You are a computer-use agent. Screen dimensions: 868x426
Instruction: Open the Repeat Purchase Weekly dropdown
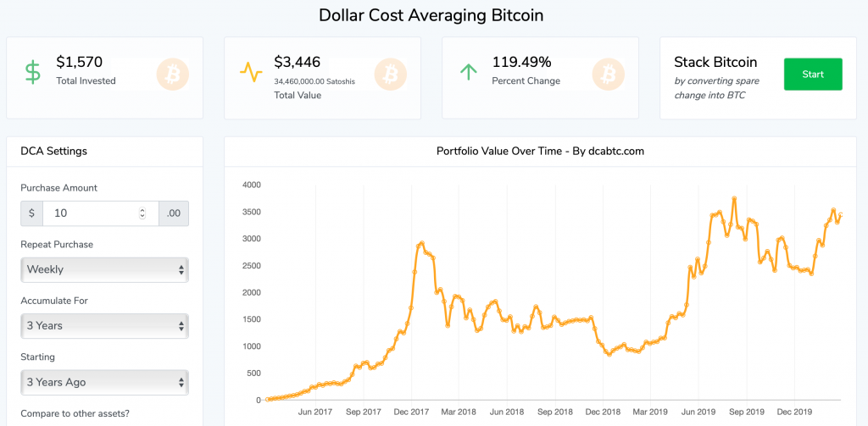(104, 269)
